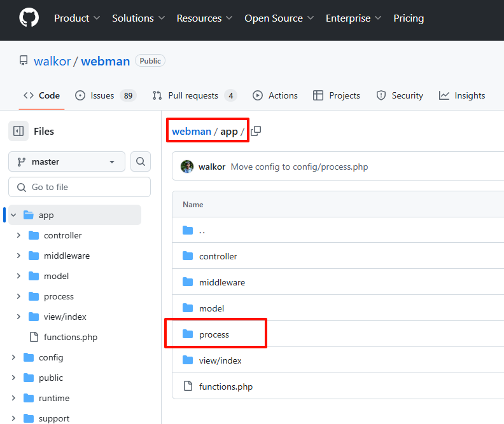
Task: Expand the process folder in tree
Action: point(18,296)
